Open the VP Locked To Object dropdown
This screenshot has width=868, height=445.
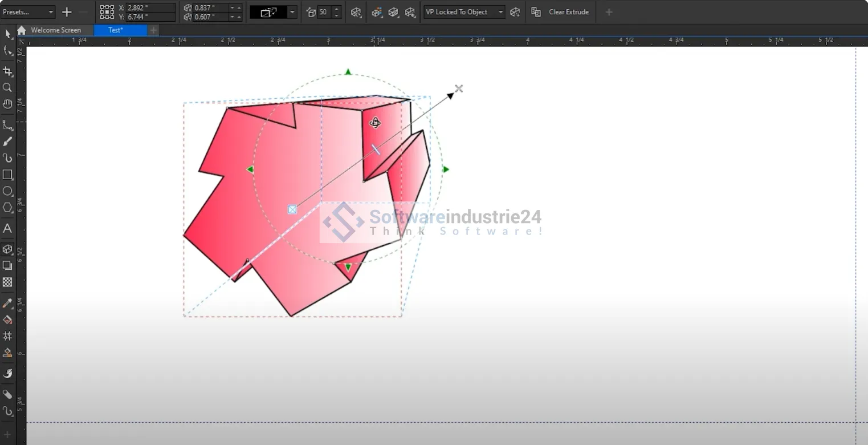tap(464, 12)
